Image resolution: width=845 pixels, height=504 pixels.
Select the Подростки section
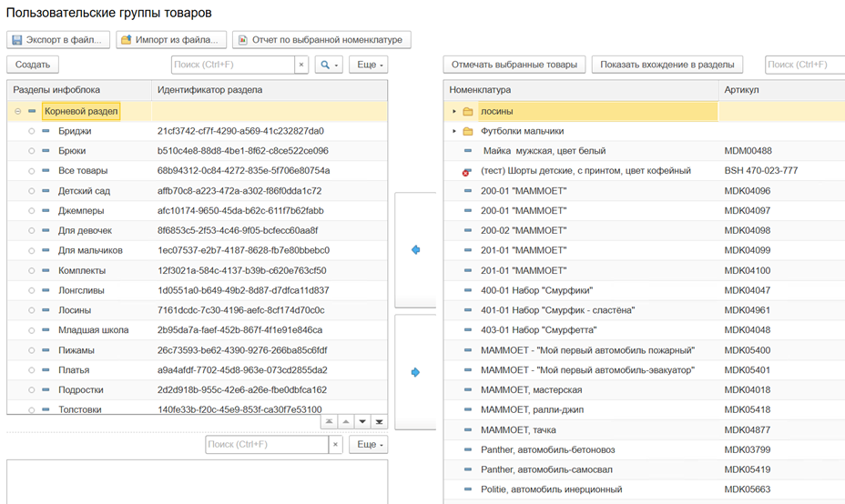pos(81,390)
